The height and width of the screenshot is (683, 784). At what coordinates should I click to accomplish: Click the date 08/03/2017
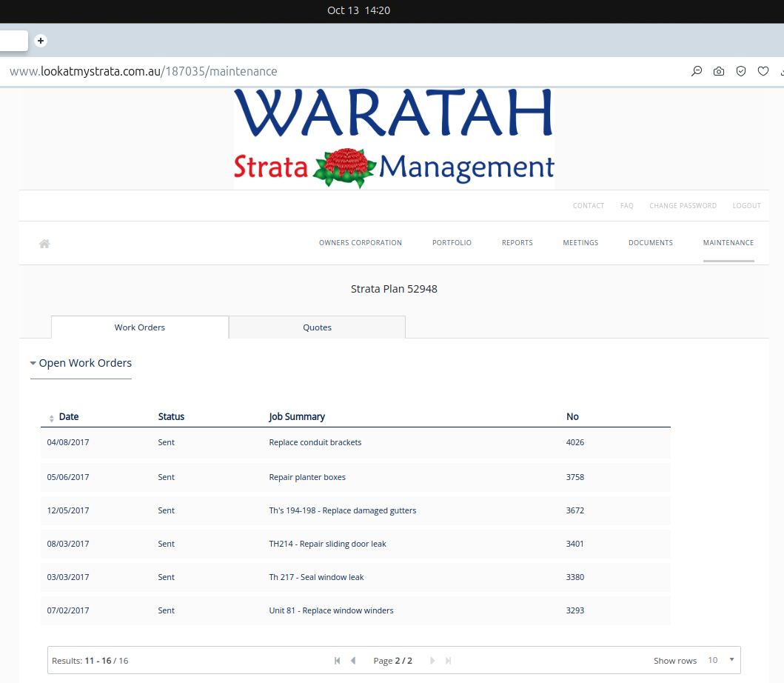coord(68,544)
